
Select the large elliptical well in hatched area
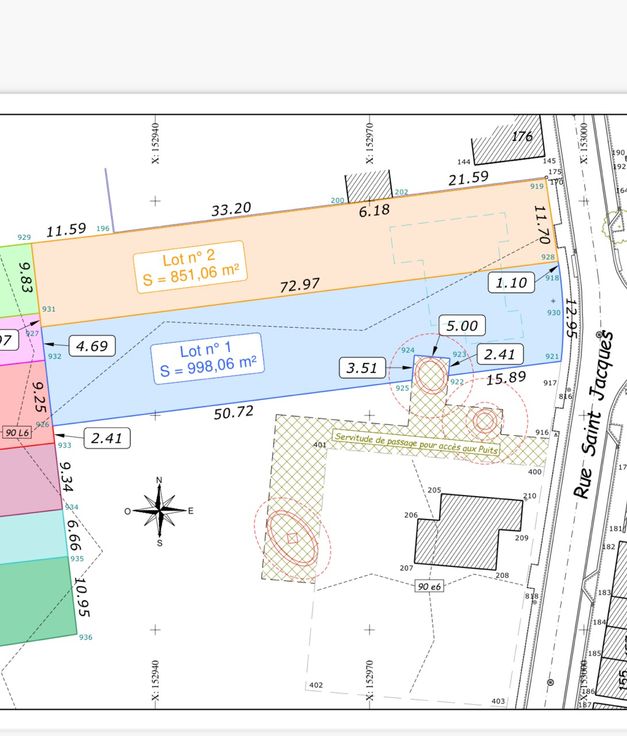pos(291,539)
